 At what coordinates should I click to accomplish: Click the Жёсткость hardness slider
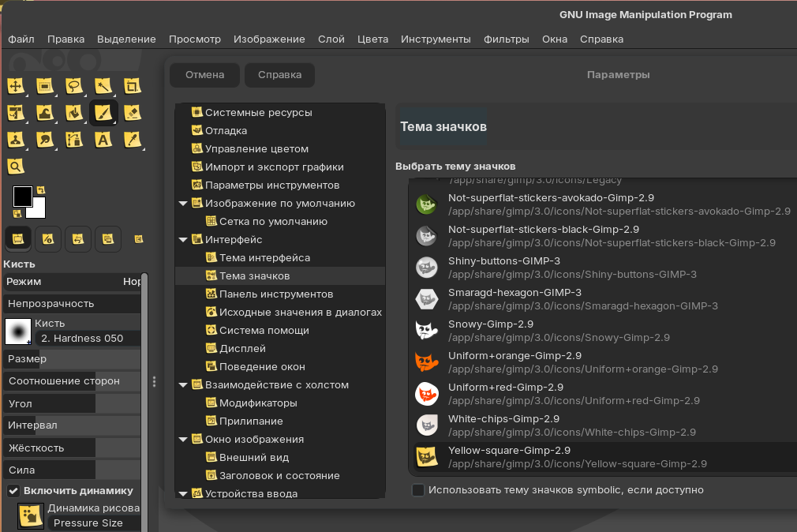(72, 448)
